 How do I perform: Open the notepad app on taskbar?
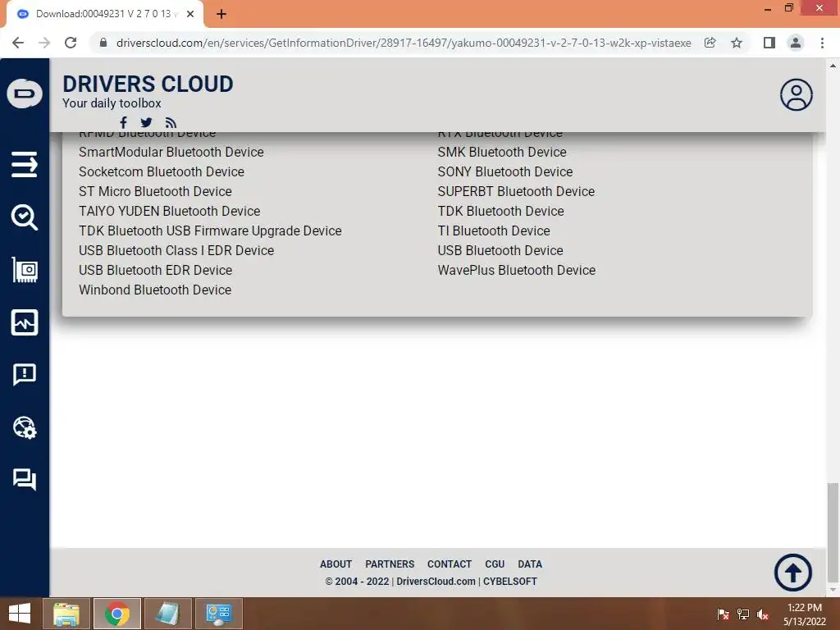point(167,614)
